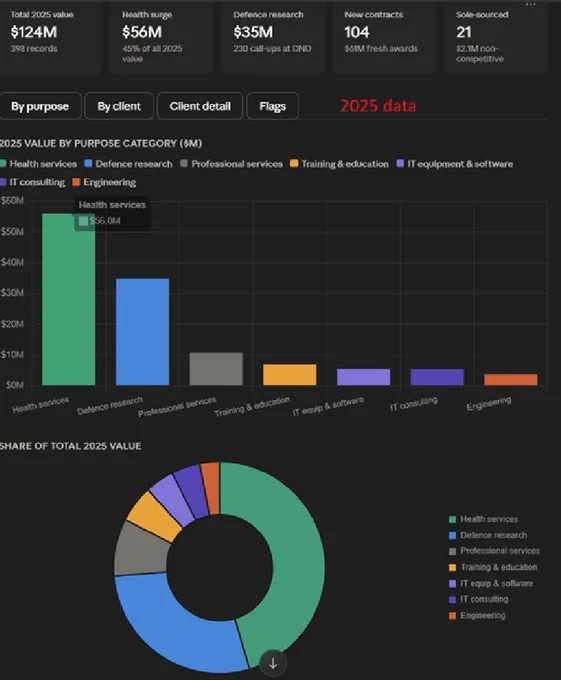Click the gray Professional services bar

point(216,369)
